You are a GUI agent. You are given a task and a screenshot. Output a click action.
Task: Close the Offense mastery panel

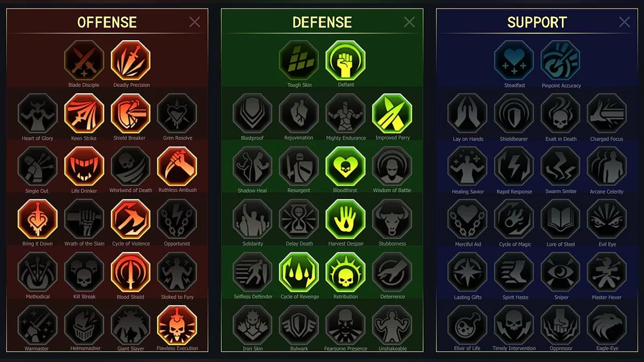(194, 22)
